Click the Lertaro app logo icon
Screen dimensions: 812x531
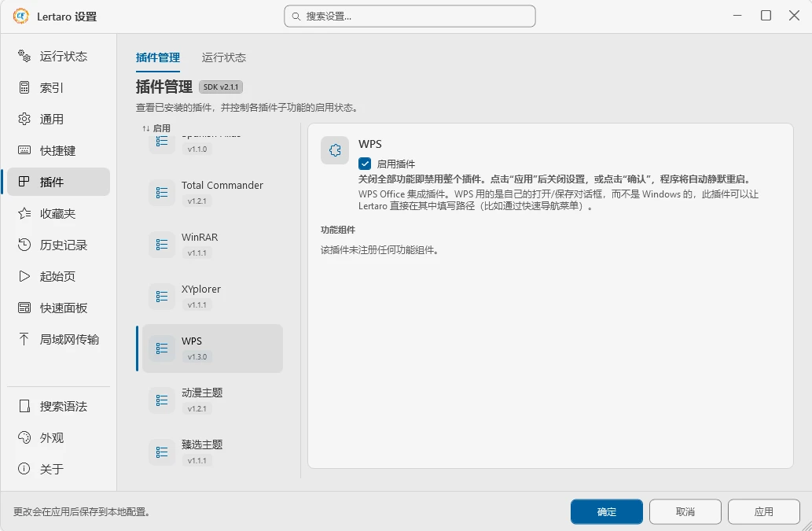[x=20, y=17]
